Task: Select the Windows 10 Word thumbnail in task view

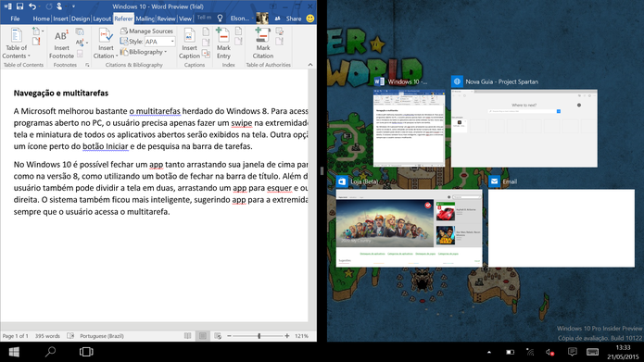Action: [409, 128]
